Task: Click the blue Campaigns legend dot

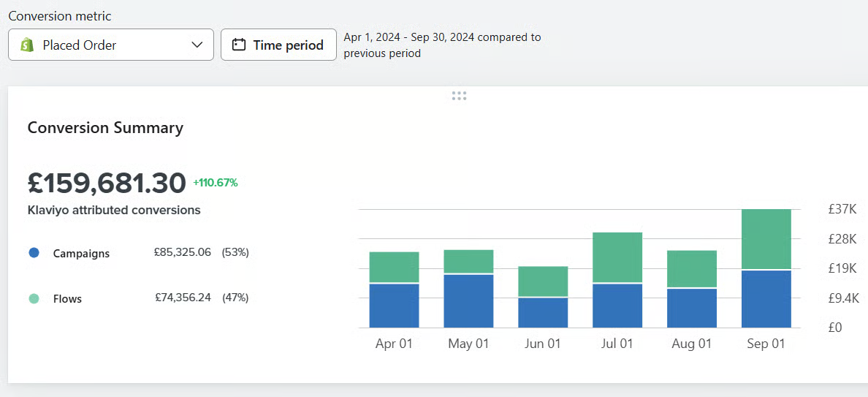Action: click(34, 253)
